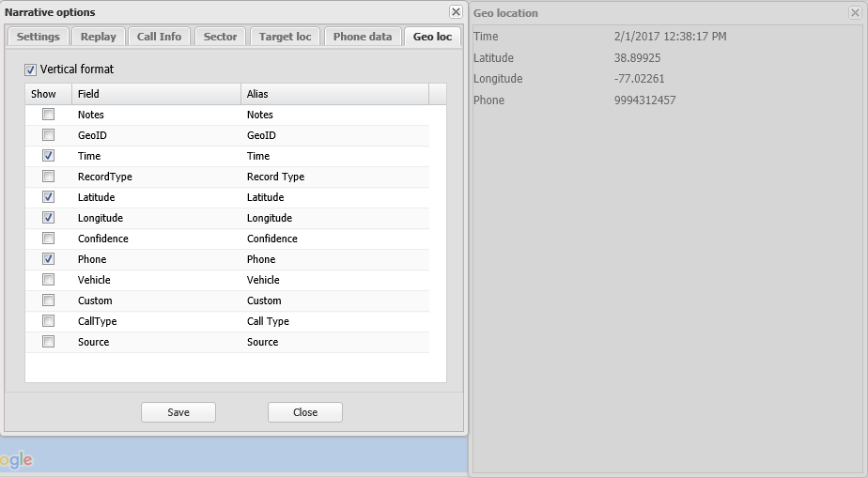This screenshot has width=868, height=478.
Task: Enable the Notes field checkbox
Action: pyautogui.click(x=48, y=115)
